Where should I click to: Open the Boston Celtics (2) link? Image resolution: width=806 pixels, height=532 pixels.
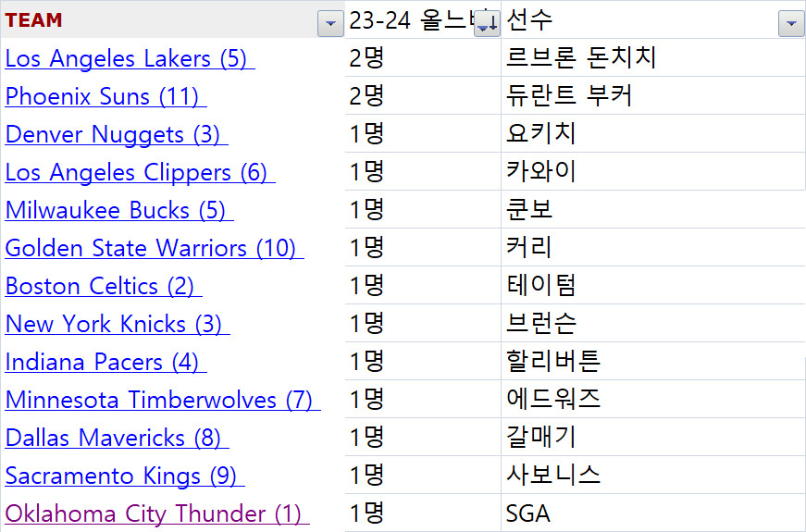click(x=104, y=286)
